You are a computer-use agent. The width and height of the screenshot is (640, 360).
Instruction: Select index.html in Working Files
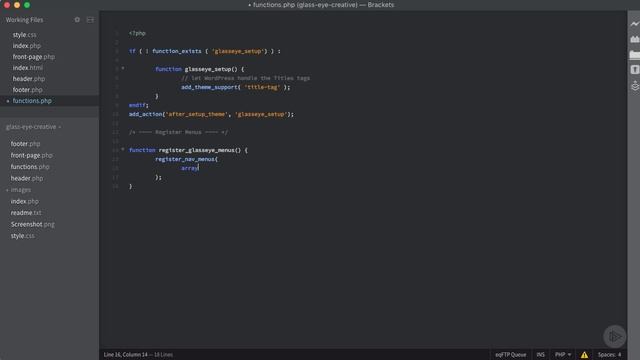coord(27,68)
